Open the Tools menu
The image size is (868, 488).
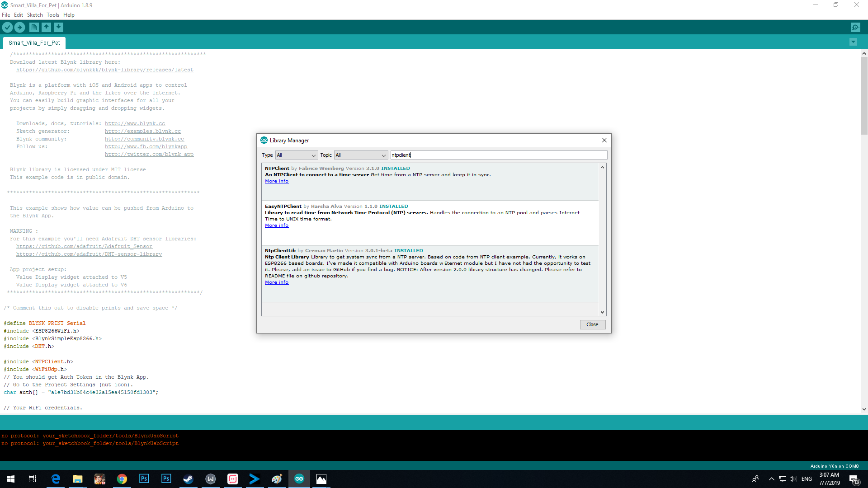tap(53, 15)
